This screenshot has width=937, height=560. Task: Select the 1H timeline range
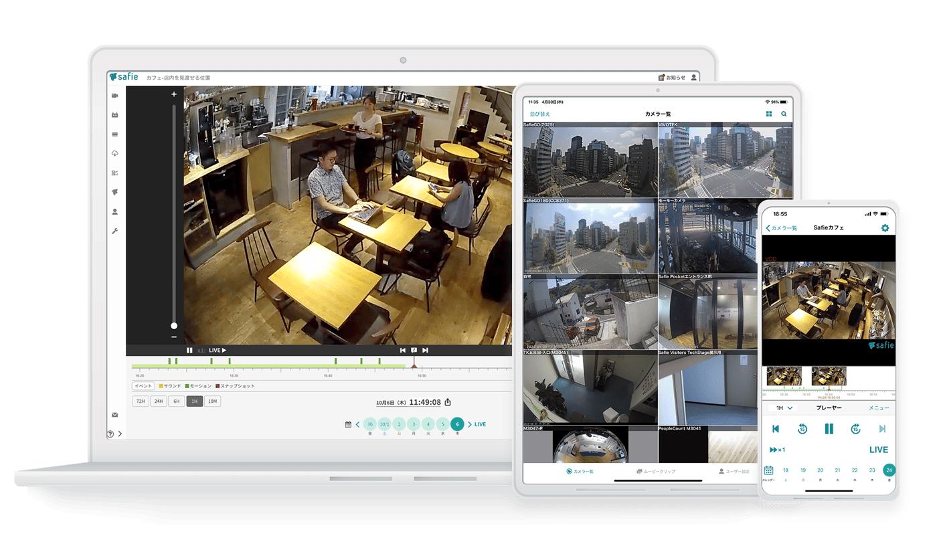coord(195,401)
